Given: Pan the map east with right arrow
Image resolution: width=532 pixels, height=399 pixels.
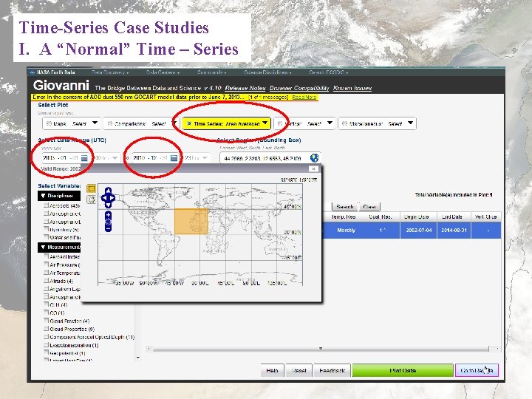Looking at the screenshot, I should [x=112, y=197].
